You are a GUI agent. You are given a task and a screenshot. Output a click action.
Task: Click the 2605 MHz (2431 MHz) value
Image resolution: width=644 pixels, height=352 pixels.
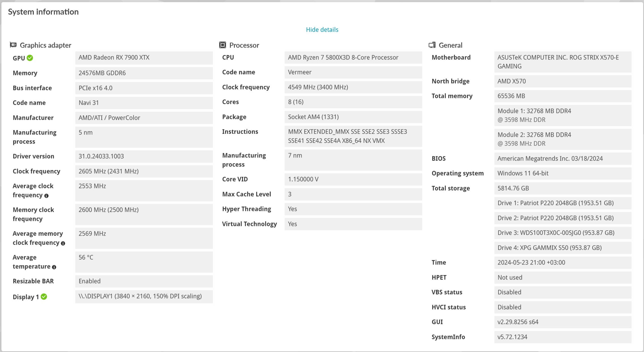[144, 171]
